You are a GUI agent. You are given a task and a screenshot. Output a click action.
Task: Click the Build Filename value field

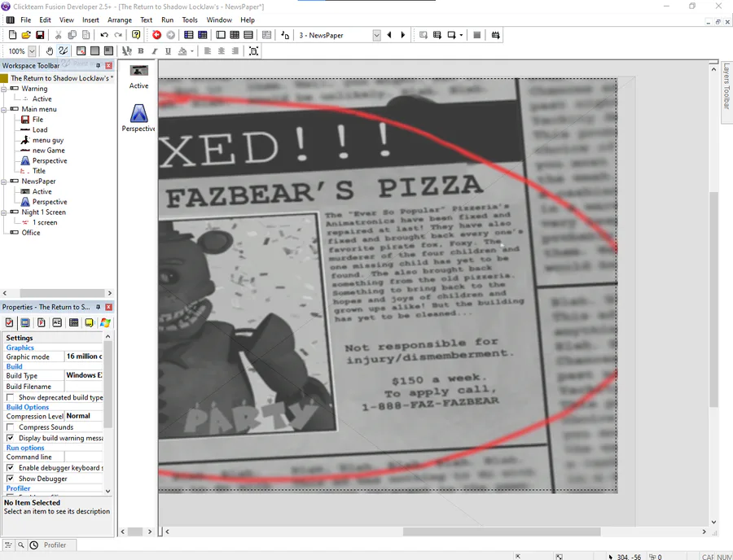(x=84, y=387)
